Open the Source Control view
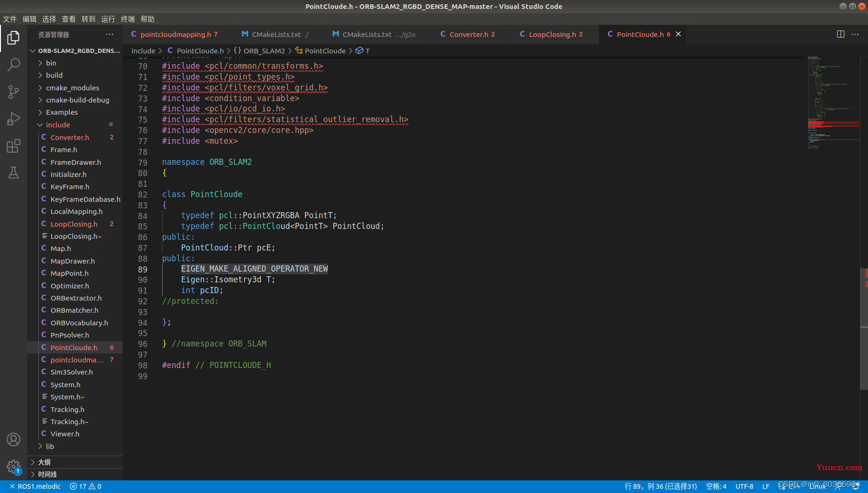868x493 pixels. pyautogui.click(x=14, y=92)
